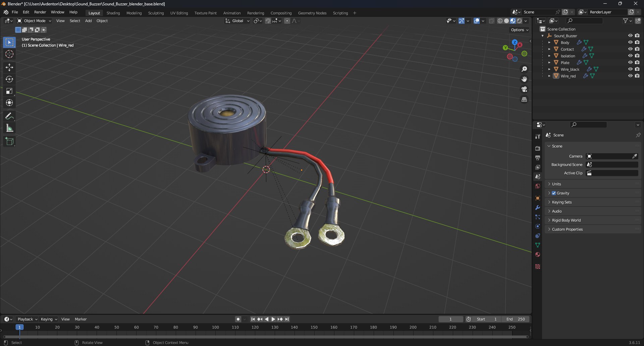Open the Object Data properties tab

click(x=538, y=245)
